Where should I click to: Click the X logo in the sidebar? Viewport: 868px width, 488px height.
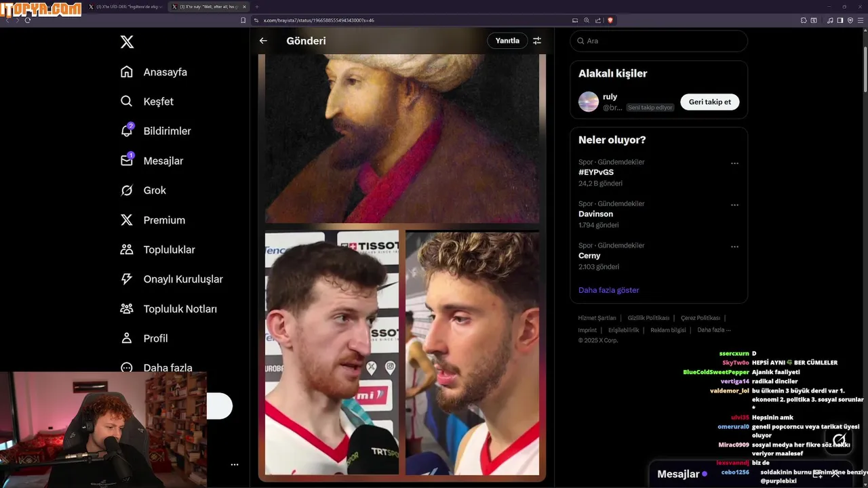coord(127,42)
